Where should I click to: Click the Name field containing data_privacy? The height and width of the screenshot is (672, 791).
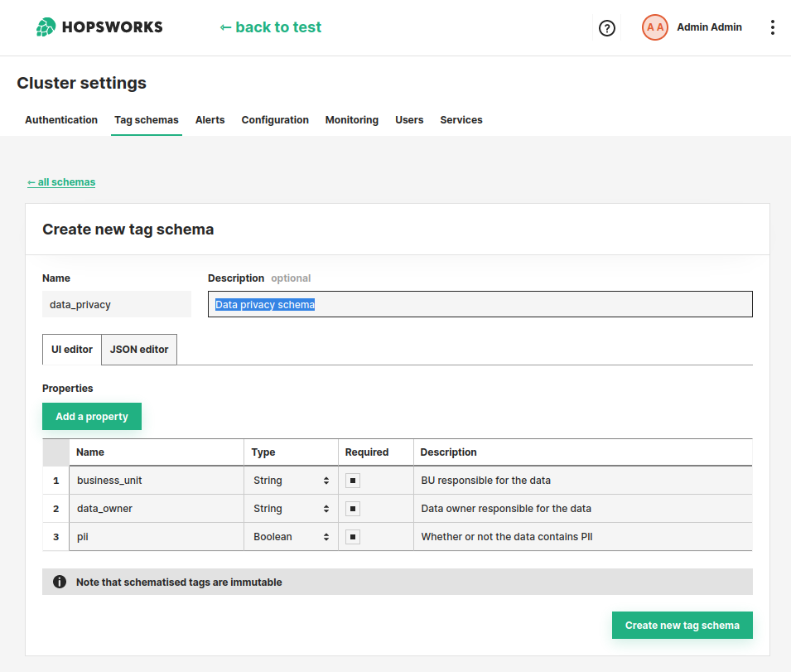coord(116,304)
